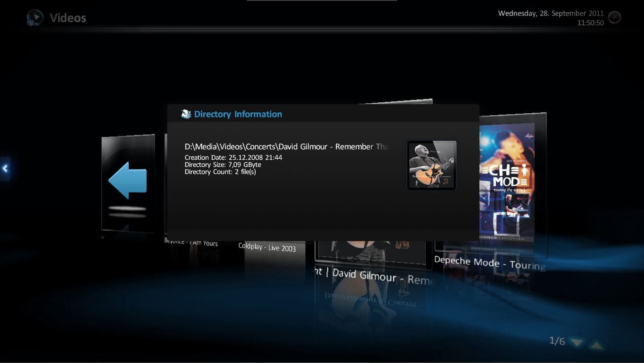644x363 pixels.
Task: Click the Creation Date: 25.12.2008 line
Action: [233, 157]
